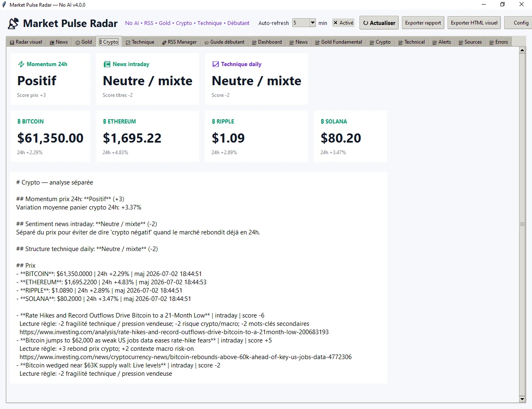Click the investing.com news URL about bitcoin rebounds

pos(185,357)
